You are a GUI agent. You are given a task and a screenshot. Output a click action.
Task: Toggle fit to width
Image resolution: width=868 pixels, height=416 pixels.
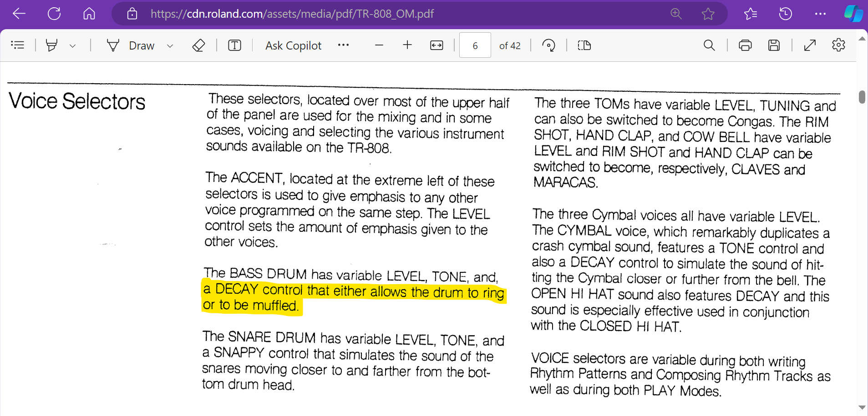pos(437,45)
